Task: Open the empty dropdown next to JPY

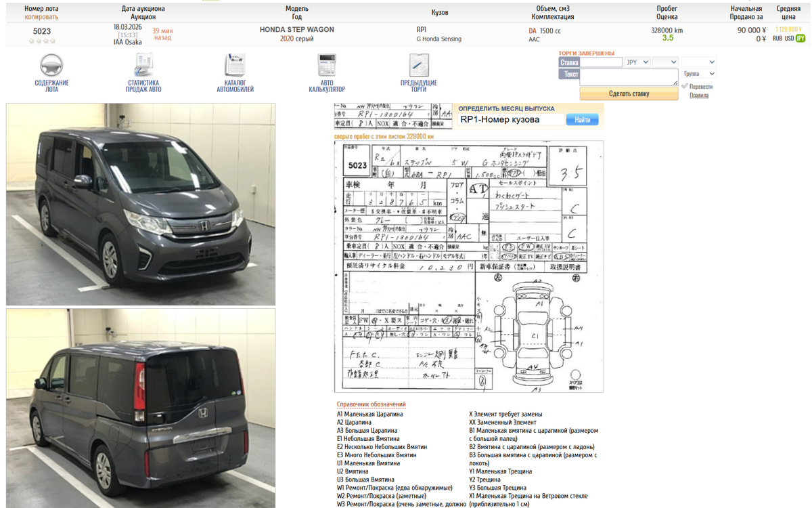Action: pyautogui.click(x=665, y=62)
